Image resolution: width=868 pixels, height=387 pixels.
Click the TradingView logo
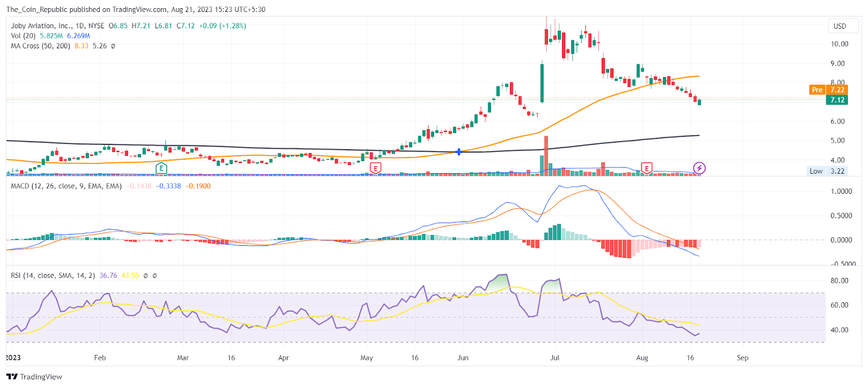(34, 377)
